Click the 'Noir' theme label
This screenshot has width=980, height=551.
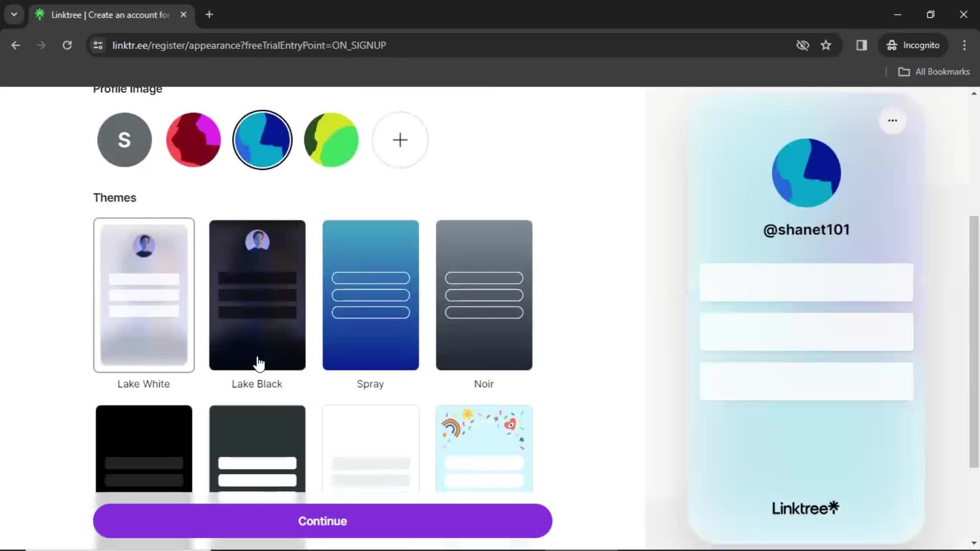pos(484,384)
